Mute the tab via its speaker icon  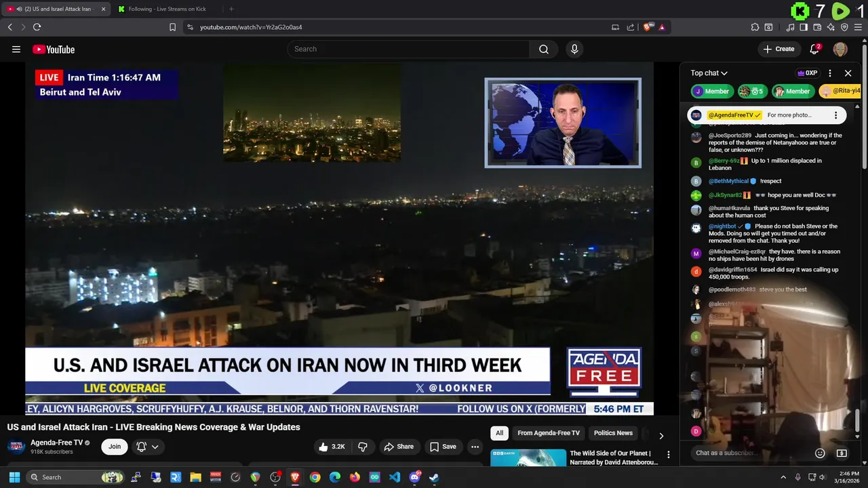pyautogui.click(x=18, y=9)
